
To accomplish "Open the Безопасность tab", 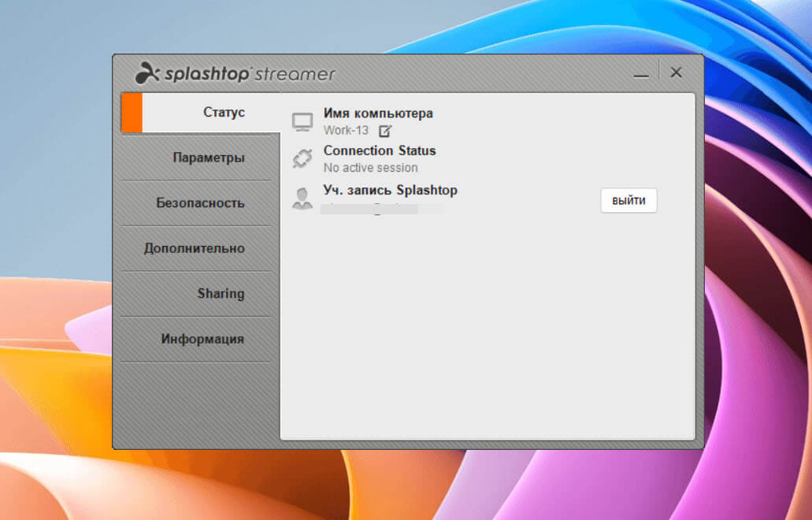I will 196,203.
